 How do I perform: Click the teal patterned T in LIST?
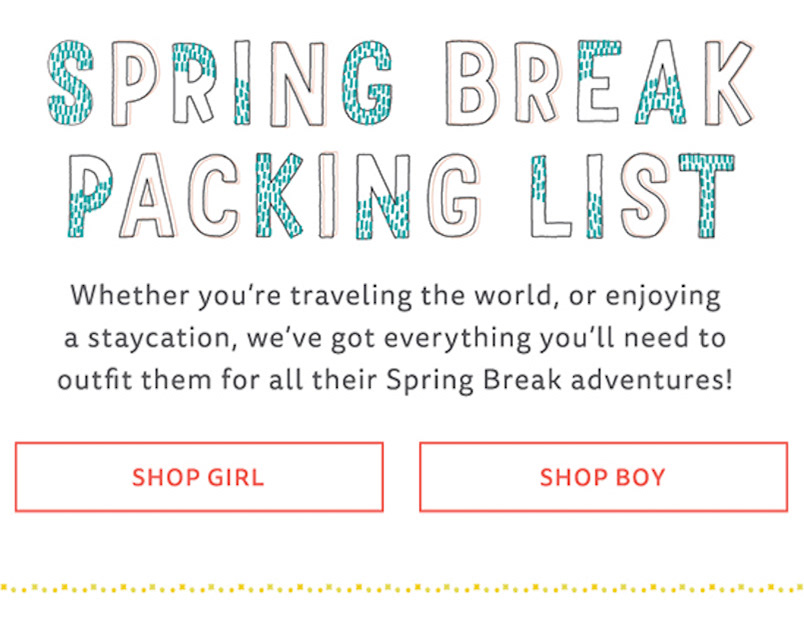click(707, 196)
